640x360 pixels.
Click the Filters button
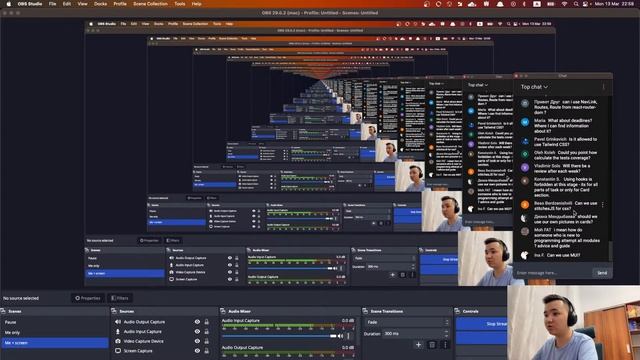[120, 298]
